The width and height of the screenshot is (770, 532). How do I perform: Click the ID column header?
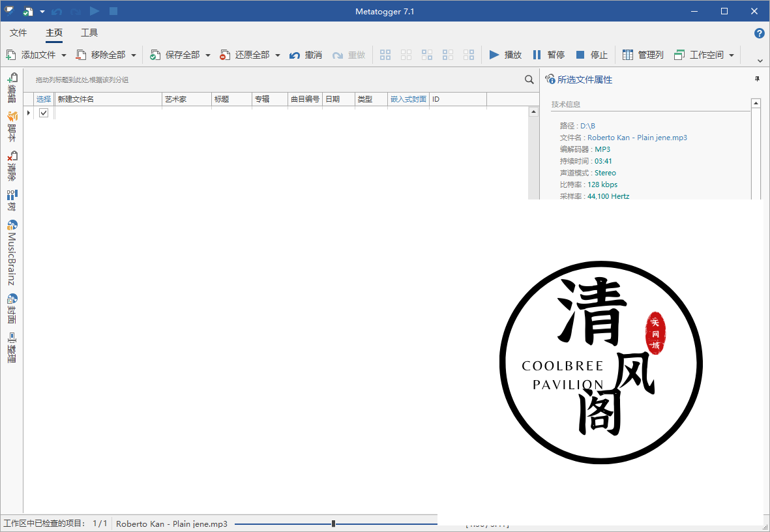(458, 99)
